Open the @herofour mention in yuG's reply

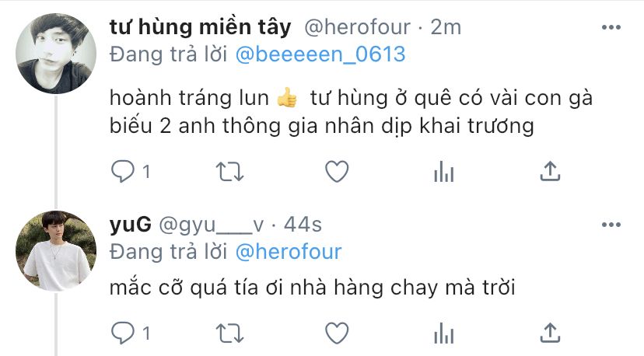pyautogui.click(x=289, y=252)
